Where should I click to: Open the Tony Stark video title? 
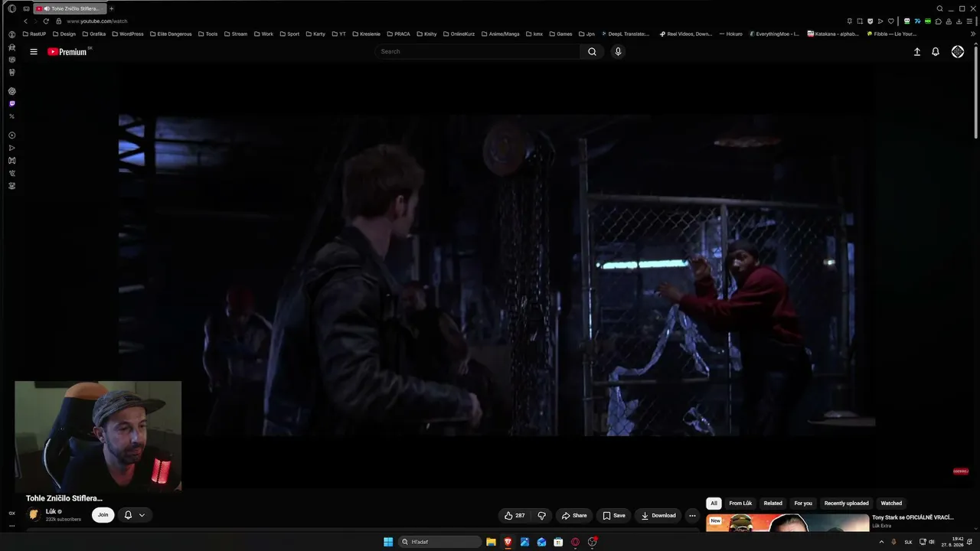tap(913, 517)
